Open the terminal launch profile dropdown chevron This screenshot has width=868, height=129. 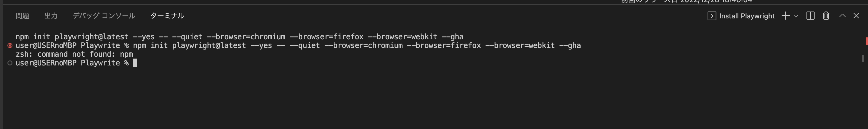pyautogui.click(x=796, y=16)
